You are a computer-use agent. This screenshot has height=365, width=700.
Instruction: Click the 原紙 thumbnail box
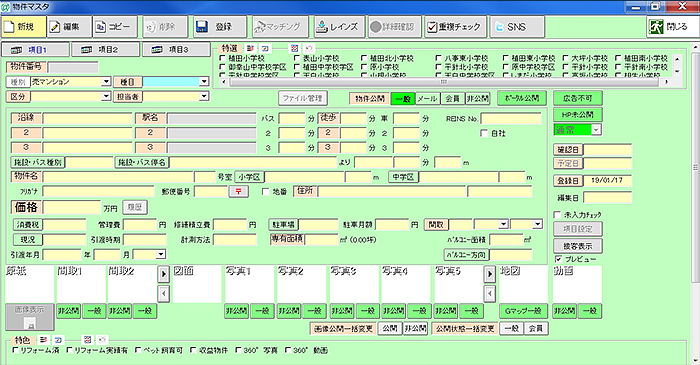[29, 284]
